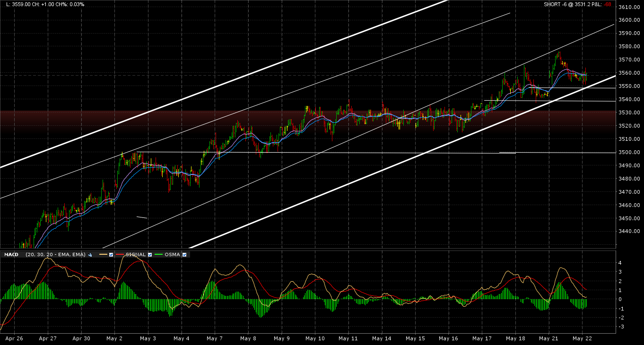
Task: Click the green OSMA color swatch
Action: [159, 255]
